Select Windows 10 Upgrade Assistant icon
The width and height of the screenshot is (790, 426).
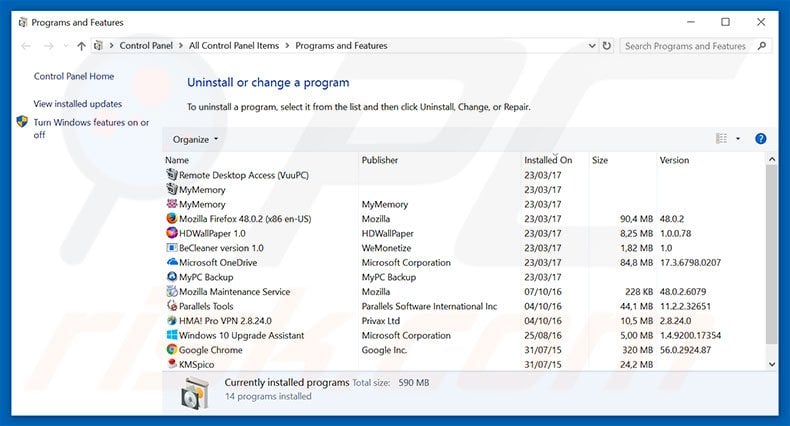click(172, 335)
